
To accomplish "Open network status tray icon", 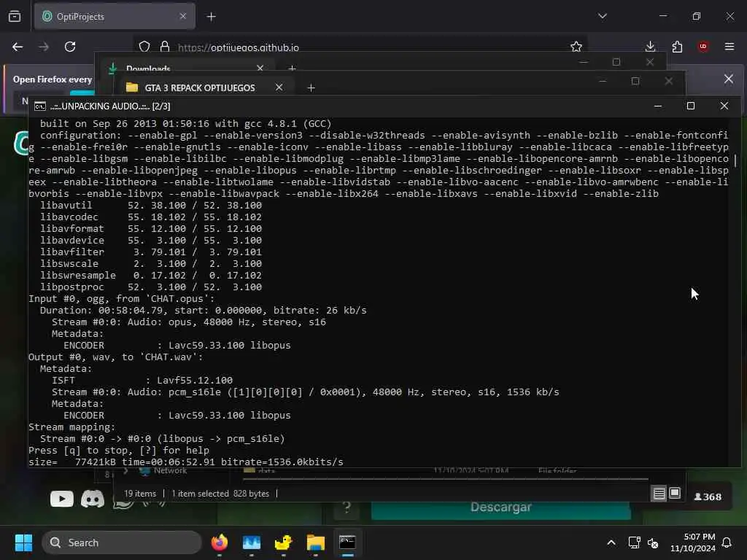I will click(x=634, y=542).
